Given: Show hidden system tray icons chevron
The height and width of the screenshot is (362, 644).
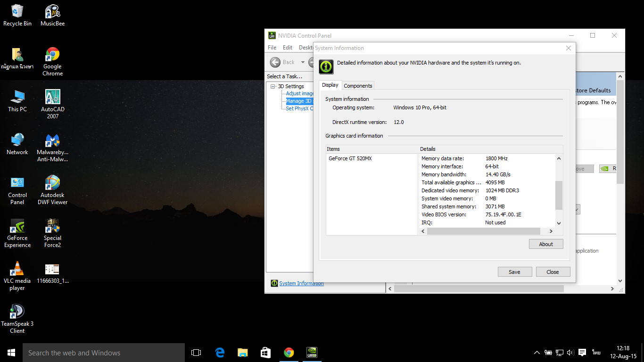Looking at the screenshot, I should point(537,353).
